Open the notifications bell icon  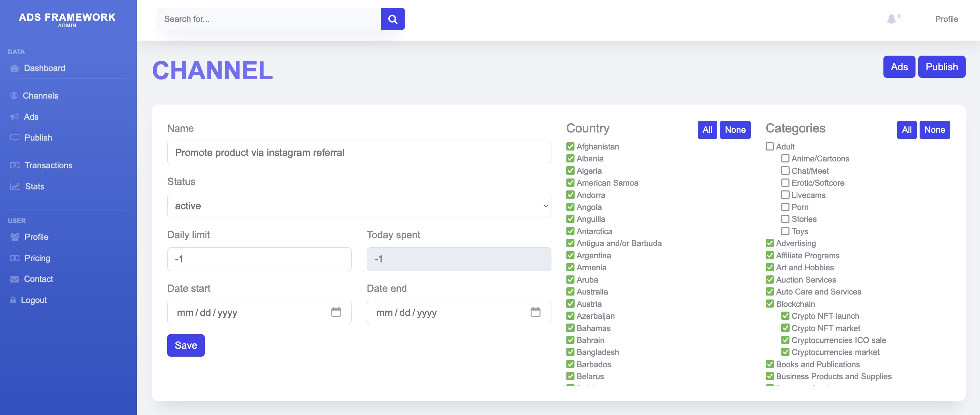(x=891, y=19)
